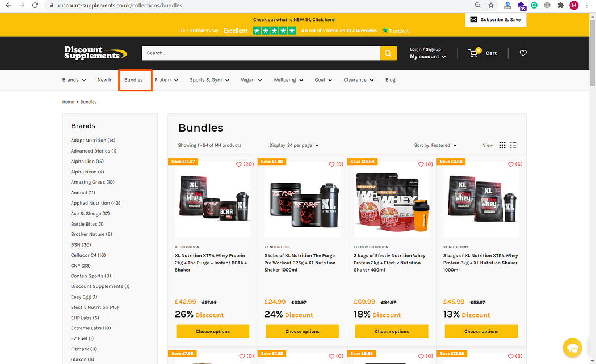
Task: Expand the Wellbeing menu dropdown
Action: (288, 80)
